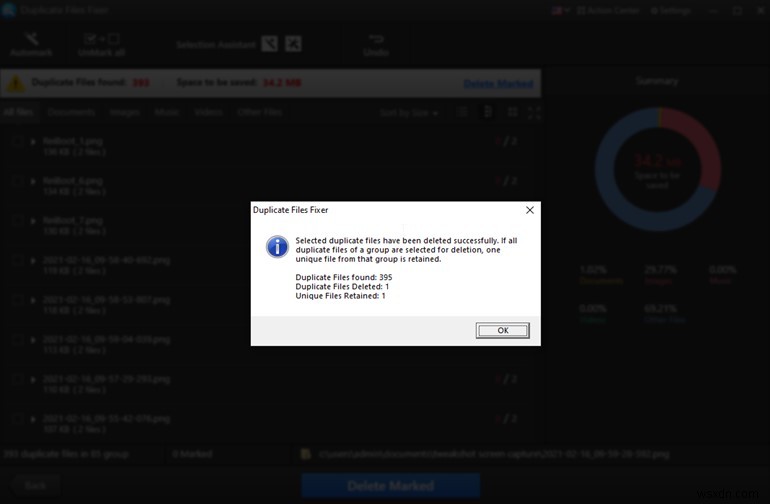Check the 110 KB group checkbox
770x504 pixels.
(x=17, y=379)
